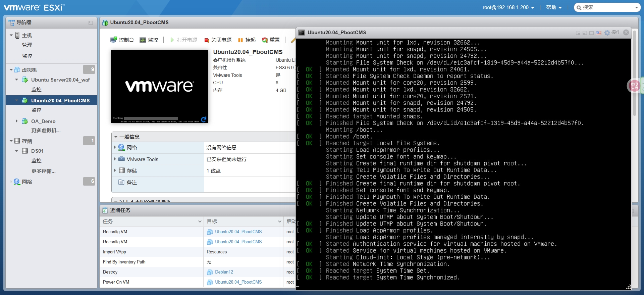The height and width of the screenshot is (295, 644).
Task: Suspend the VM using 挂起
Action: pos(247,40)
